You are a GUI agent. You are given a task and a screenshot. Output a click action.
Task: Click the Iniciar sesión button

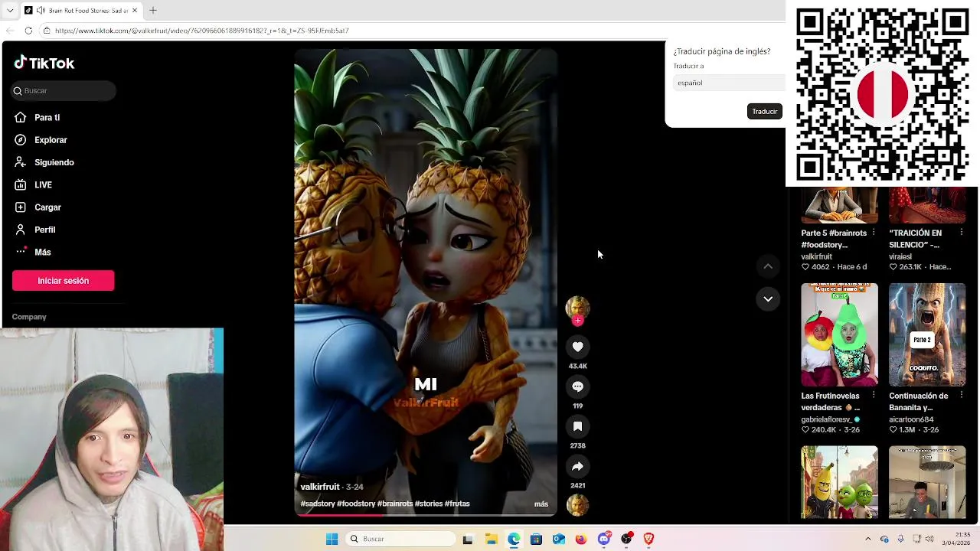pos(63,281)
